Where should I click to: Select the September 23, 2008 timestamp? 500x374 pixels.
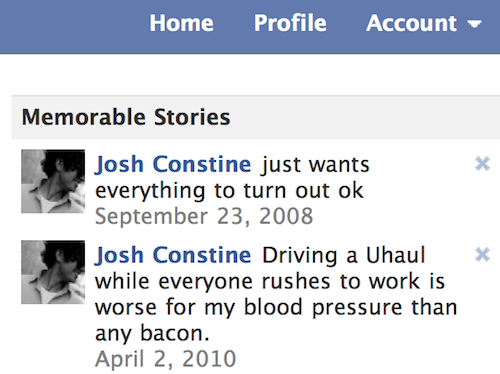point(204,217)
